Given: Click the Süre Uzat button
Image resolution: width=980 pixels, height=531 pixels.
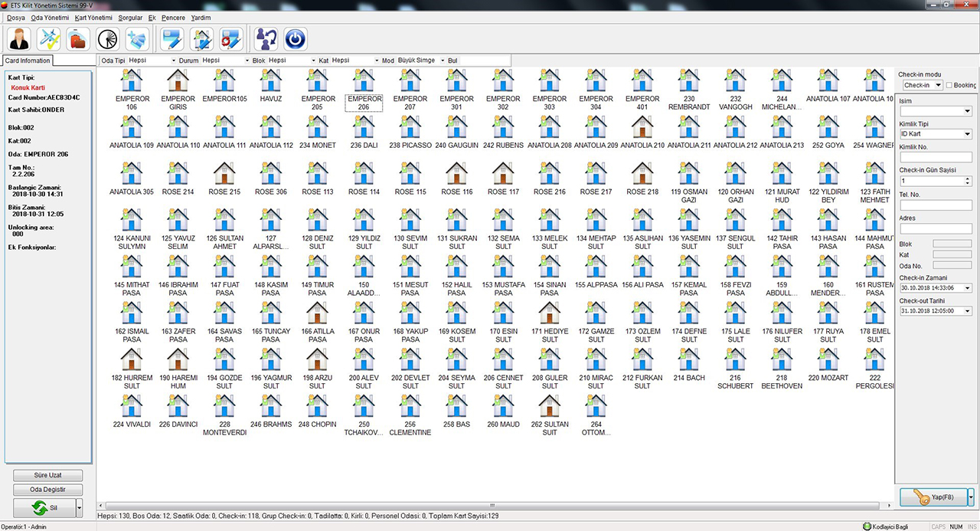Looking at the screenshot, I should (x=47, y=476).
